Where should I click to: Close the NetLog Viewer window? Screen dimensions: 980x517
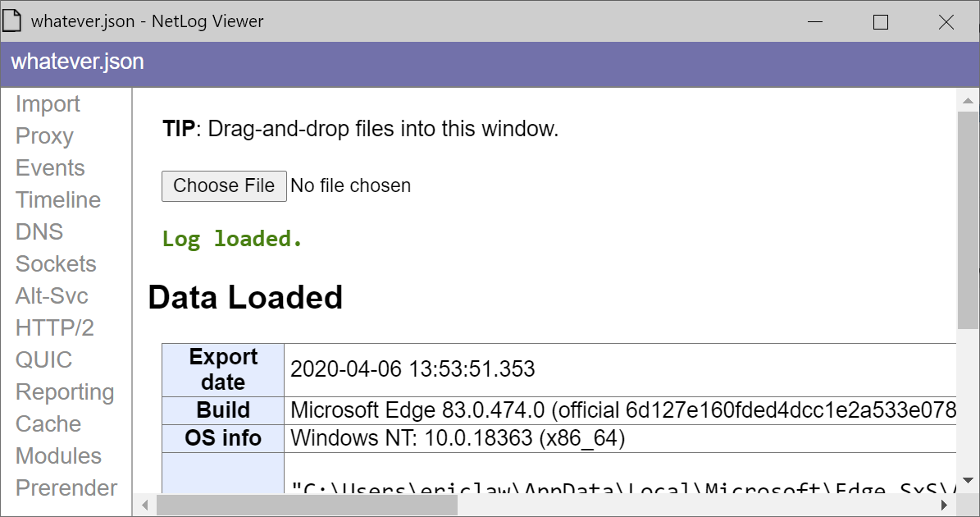tap(946, 22)
